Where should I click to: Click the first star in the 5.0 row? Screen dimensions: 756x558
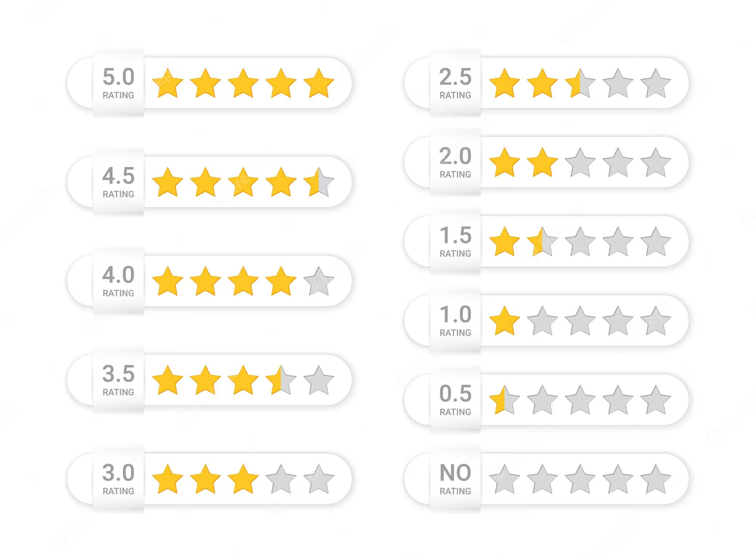click(167, 84)
